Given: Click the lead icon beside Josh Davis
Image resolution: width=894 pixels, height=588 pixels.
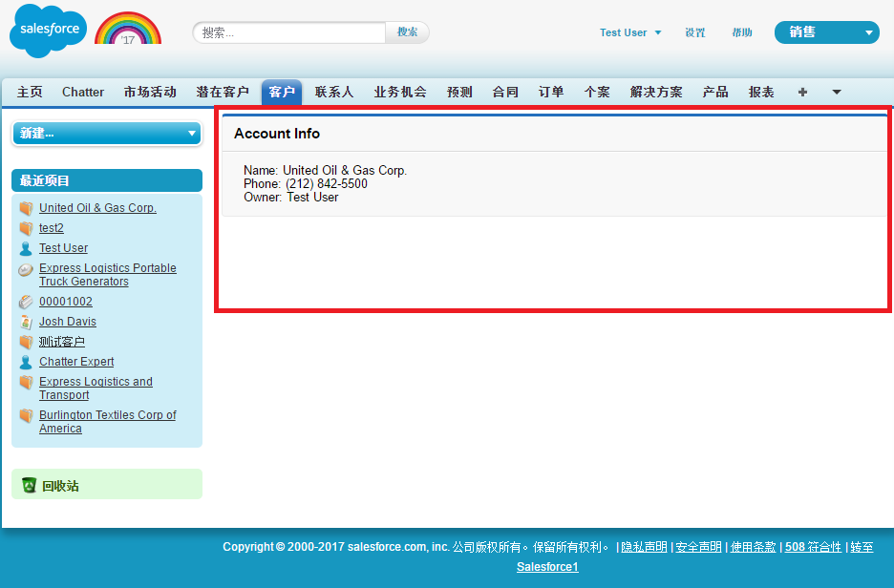Looking at the screenshot, I should [26, 322].
